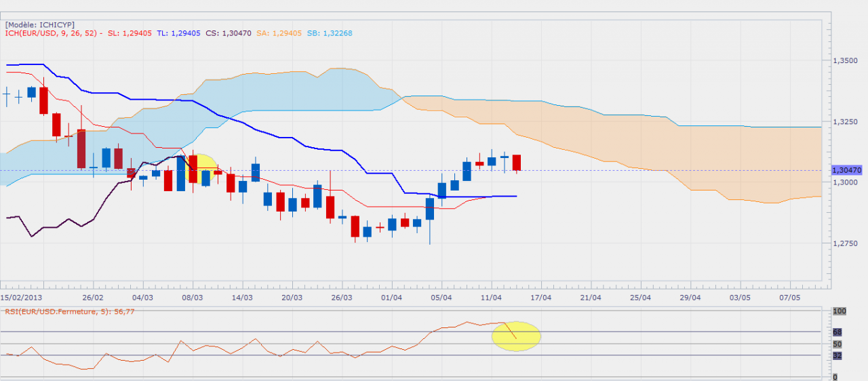Viewport: 868px width, 381px height.
Task: Click the 07/05 date axis label
Action: (x=790, y=298)
